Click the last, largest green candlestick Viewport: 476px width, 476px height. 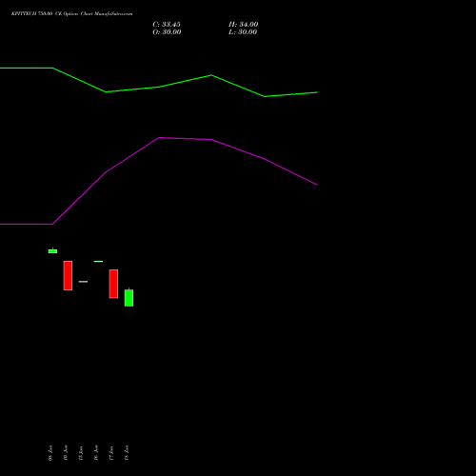(x=129, y=298)
